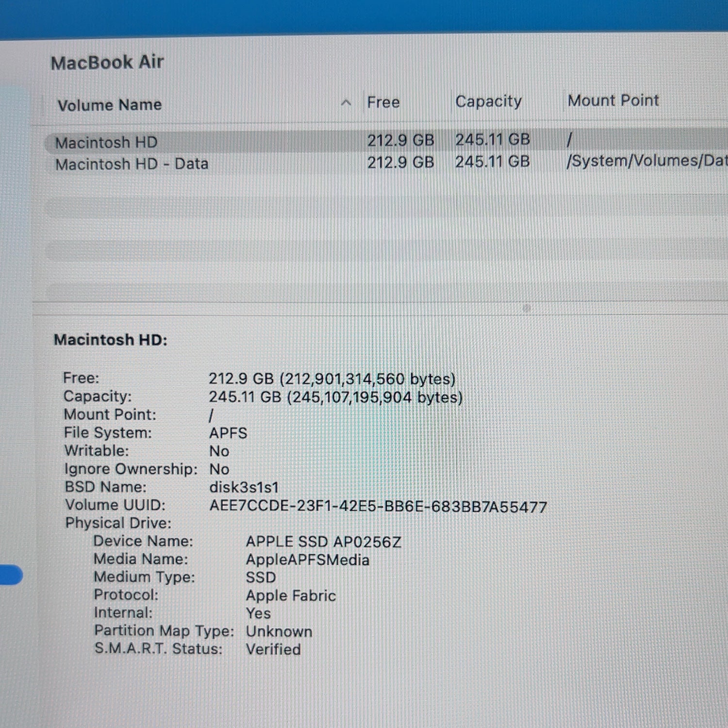
Task: Click the BSD name disk3s1s1
Action: tap(244, 487)
